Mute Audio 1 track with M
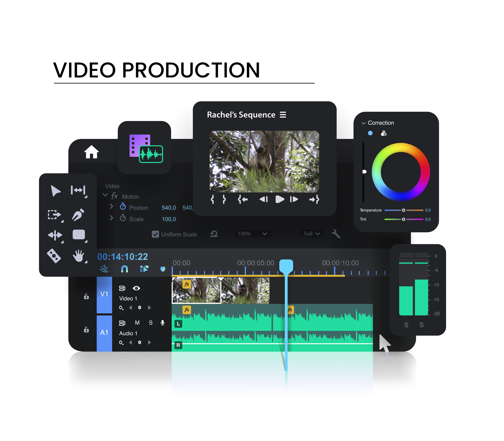This screenshot has height=441, width=504. (137, 323)
